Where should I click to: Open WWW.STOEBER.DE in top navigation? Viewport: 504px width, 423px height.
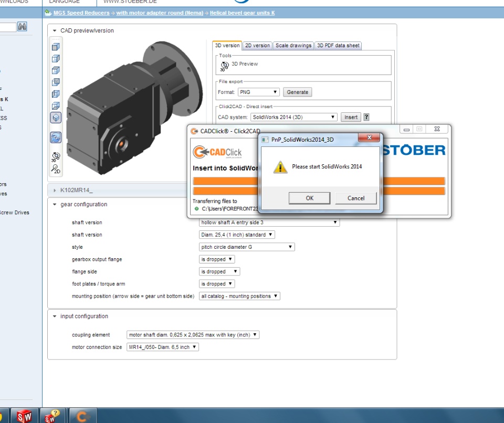point(130,2)
